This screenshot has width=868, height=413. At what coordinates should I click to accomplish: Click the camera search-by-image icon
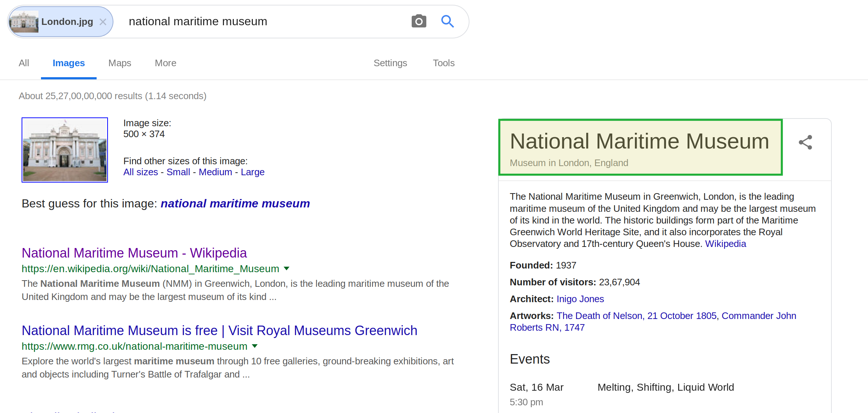[419, 21]
